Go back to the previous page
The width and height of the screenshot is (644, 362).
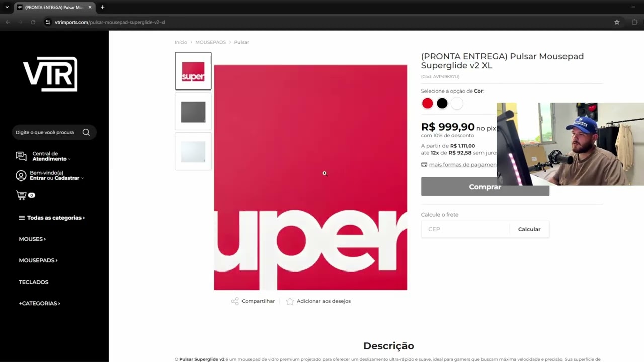[x=8, y=22]
